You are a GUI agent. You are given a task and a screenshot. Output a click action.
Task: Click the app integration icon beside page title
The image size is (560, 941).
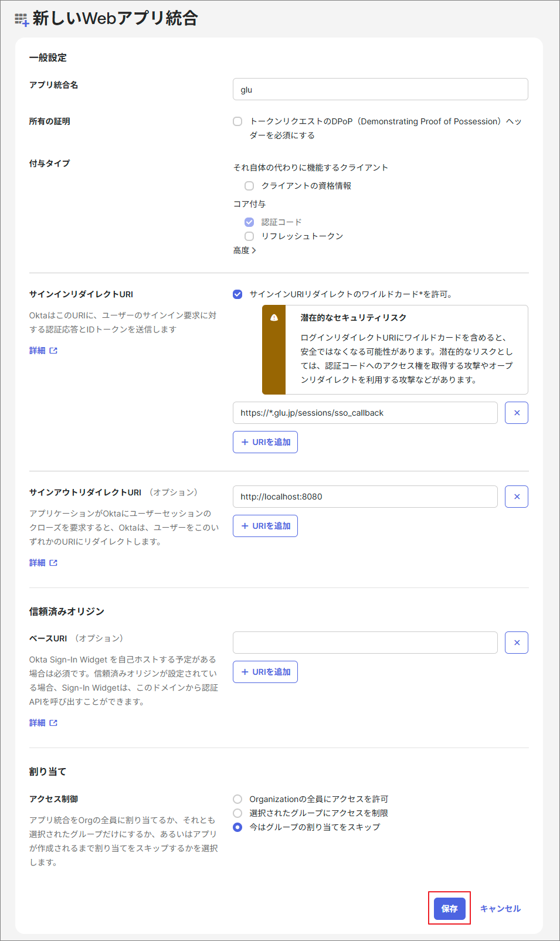(x=22, y=19)
